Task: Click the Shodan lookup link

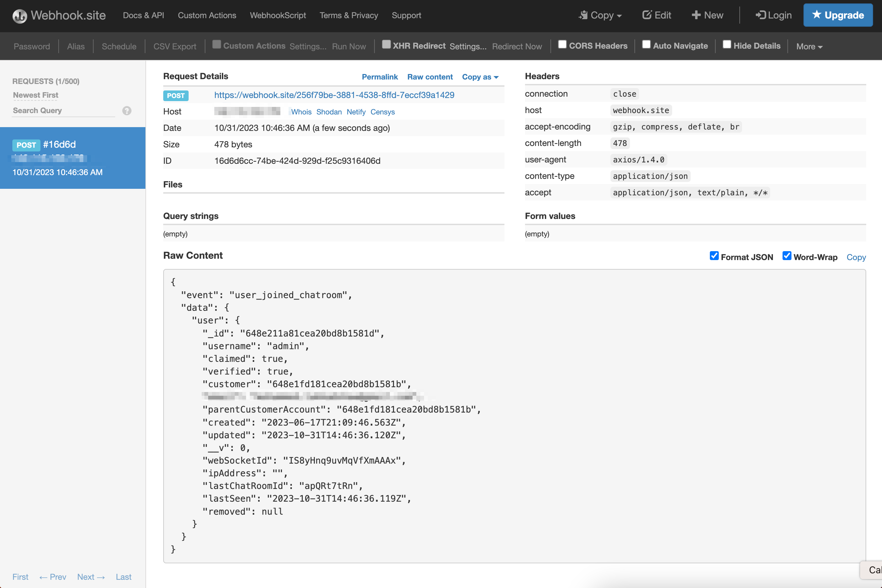Action: (329, 112)
